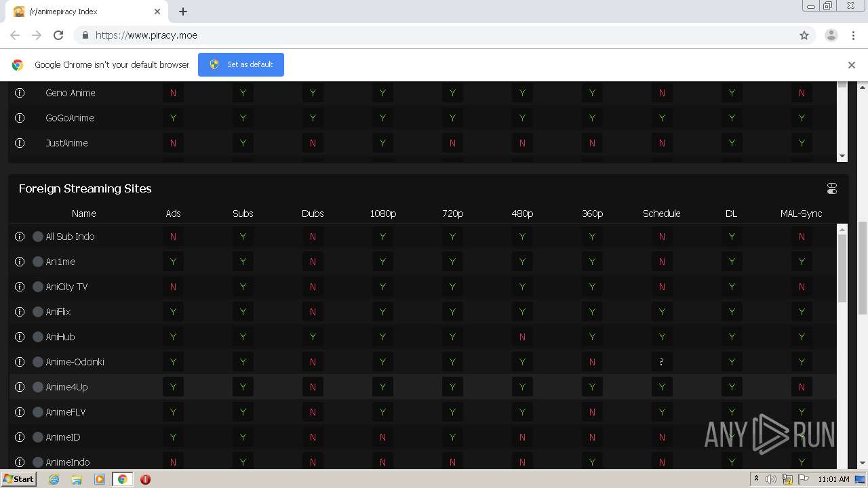Sort by the 360p column header
This screenshot has width=868, height=488.
pyautogui.click(x=592, y=213)
